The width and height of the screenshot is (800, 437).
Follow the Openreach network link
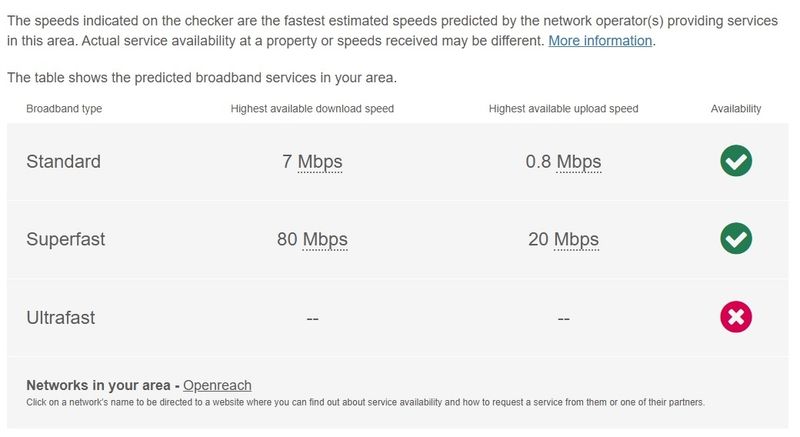217,385
